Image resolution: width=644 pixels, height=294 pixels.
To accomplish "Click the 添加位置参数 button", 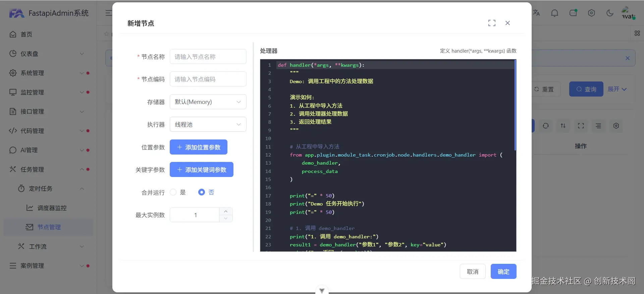I will click(x=199, y=147).
